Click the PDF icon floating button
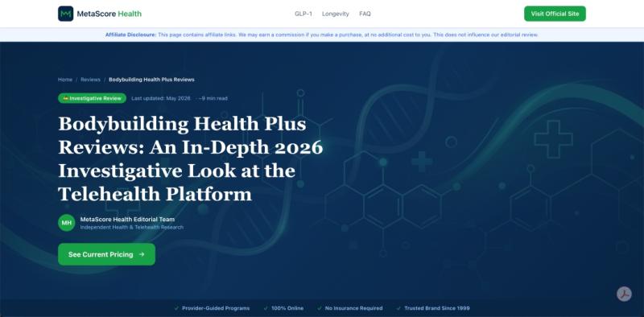This screenshot has height=317, width=644. pos(624,294)
